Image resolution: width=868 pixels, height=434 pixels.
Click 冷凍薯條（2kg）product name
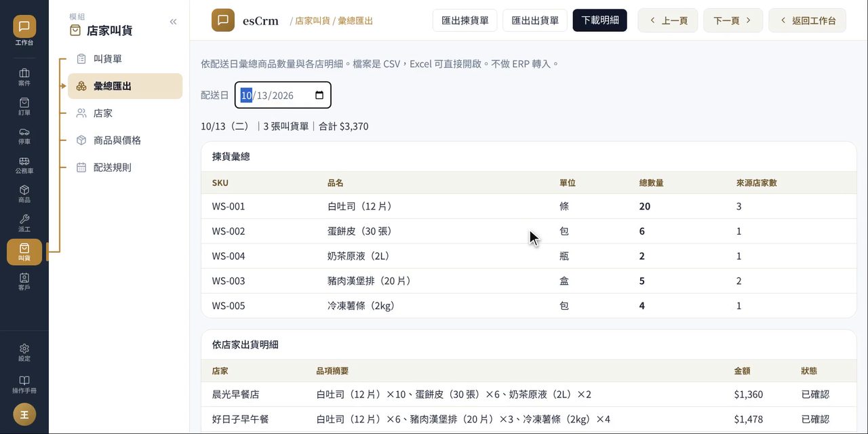point(362,306)
